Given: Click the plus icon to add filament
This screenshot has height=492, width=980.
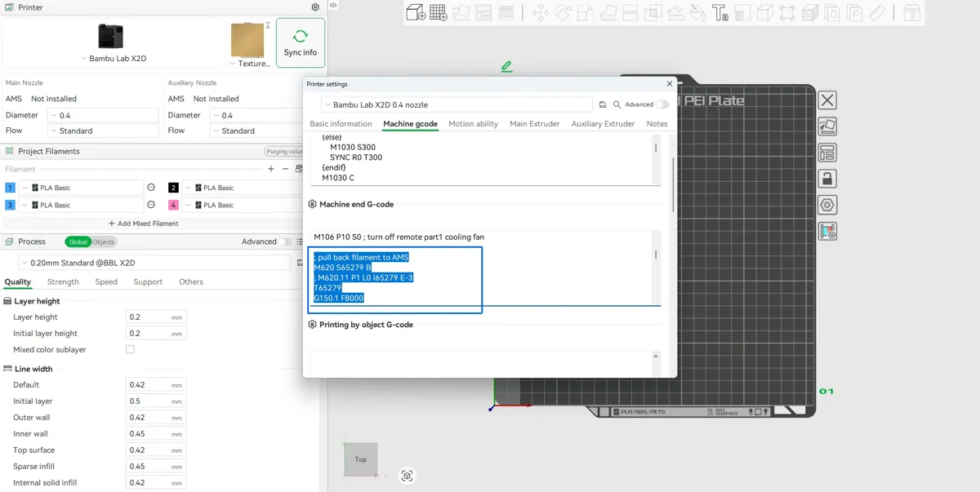Looking at the screenshot, I should click(x=271, y=169).
